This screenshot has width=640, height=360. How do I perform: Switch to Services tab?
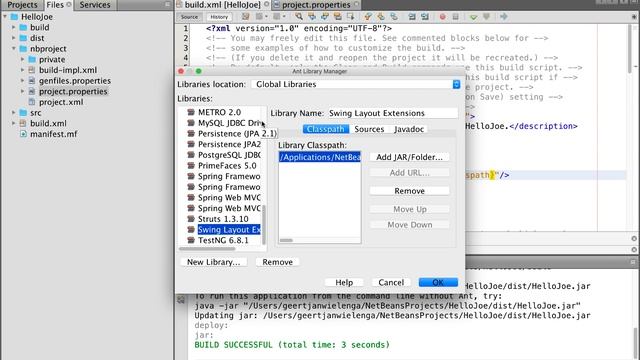95,5
